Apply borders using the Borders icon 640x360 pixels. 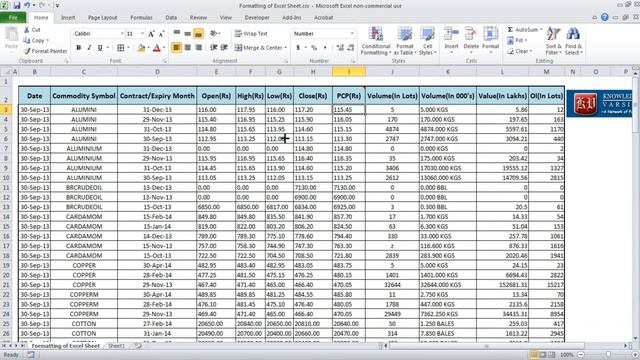(x=120, y=48)
